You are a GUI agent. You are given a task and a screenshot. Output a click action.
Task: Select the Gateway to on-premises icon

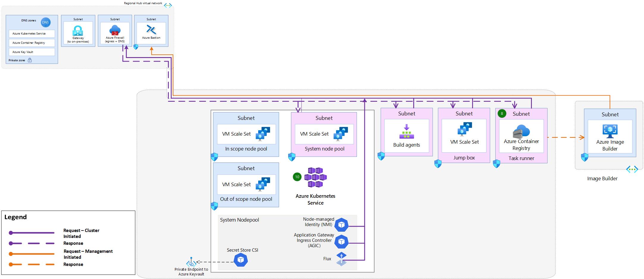pyautogui.click(x=78, y=31)
